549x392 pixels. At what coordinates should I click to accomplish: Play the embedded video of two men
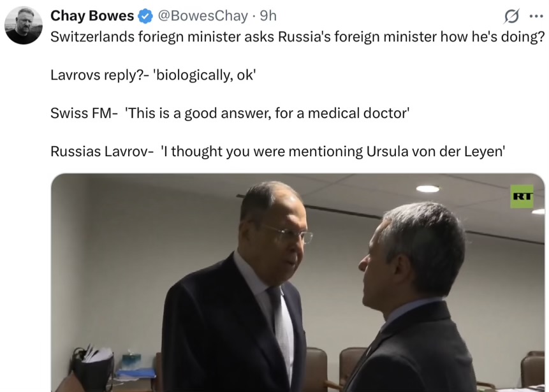(298, 282)
